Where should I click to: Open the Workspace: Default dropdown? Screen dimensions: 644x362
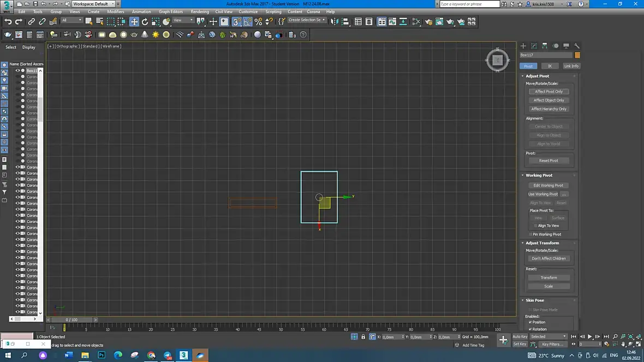pyautogui.click(x=93, y=4)
